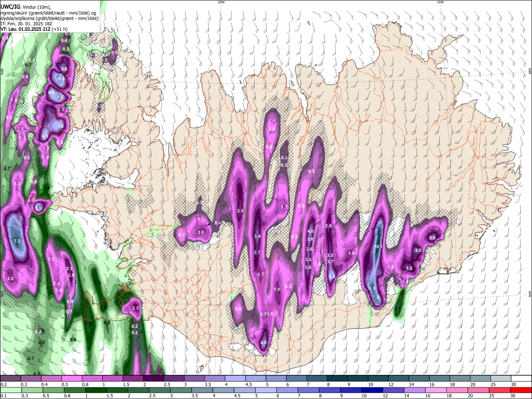Click the 5.2 precipitation value on the map

61,79
